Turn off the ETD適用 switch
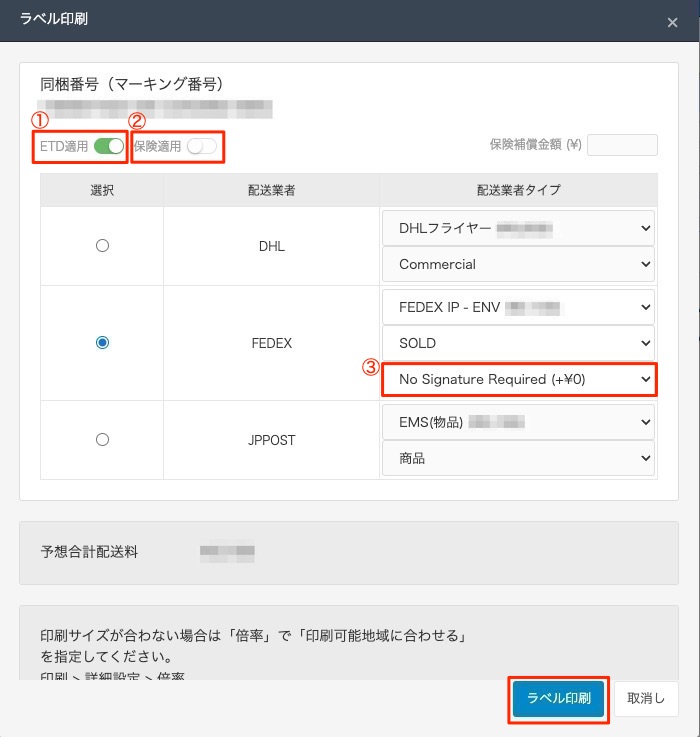Screen dimensions: 700x737 (x=108, y=147)
